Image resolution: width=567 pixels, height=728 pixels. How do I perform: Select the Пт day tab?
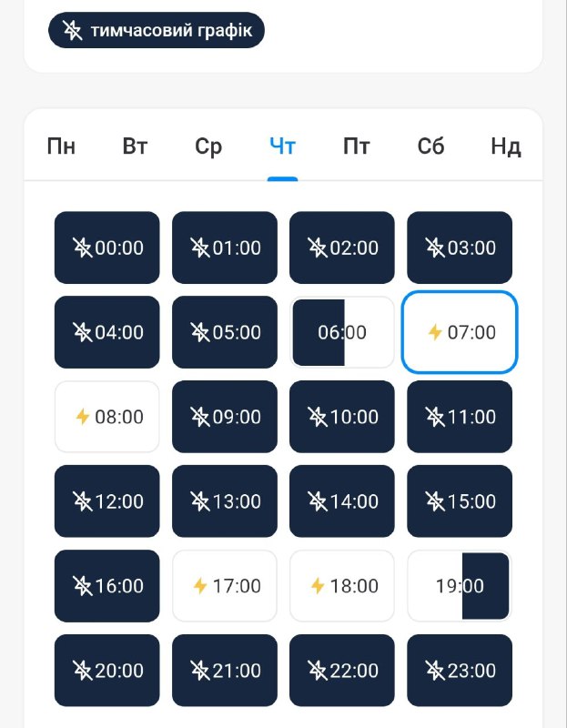pyautogui.click(x=357, y=147)
